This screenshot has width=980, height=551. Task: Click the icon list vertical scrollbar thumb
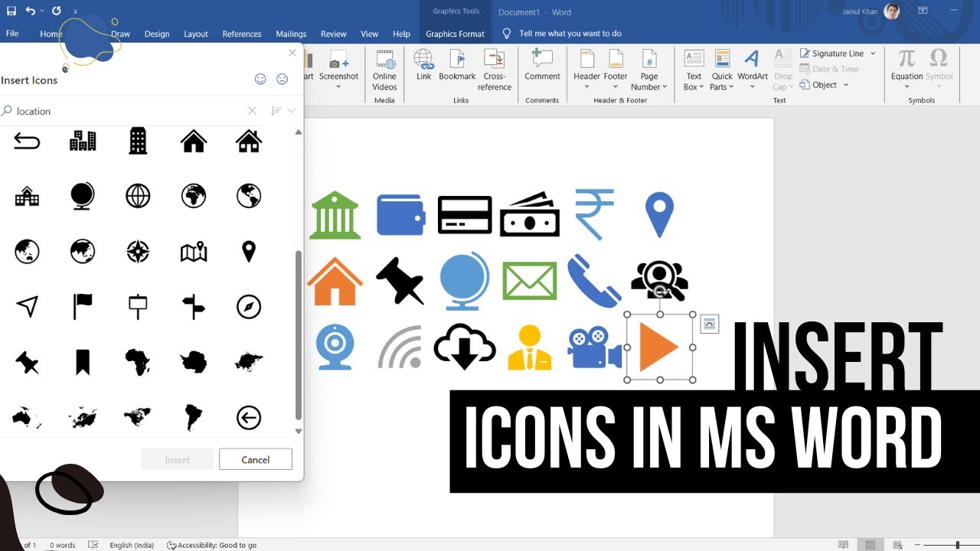(x=299, y=335)
